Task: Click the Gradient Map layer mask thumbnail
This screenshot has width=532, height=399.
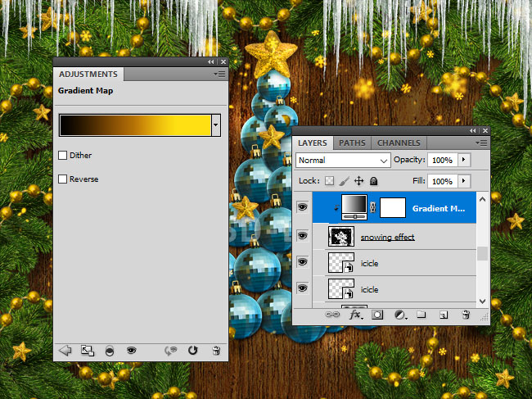Action: (x=394, y=208)
